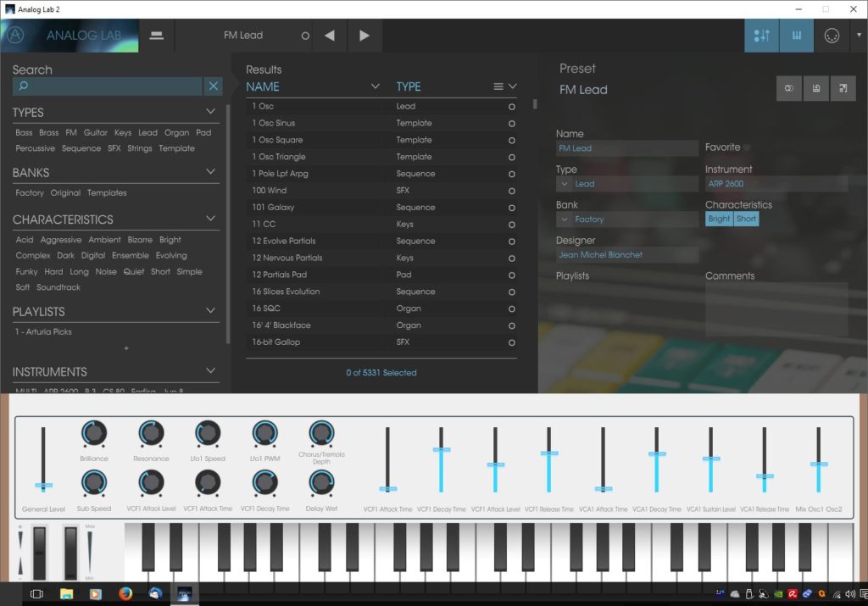Viewport: 868px width, 606px height.
Task: Click the General Level slider
Action: point(43,459)
